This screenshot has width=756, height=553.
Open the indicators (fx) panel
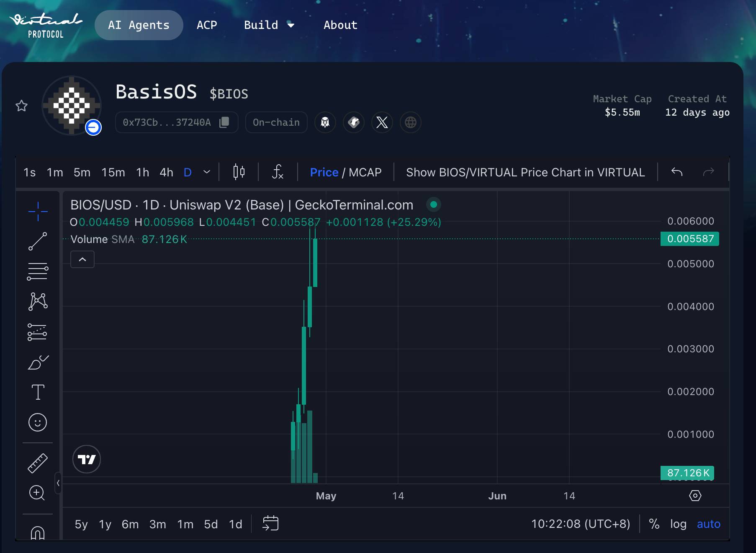278,172
